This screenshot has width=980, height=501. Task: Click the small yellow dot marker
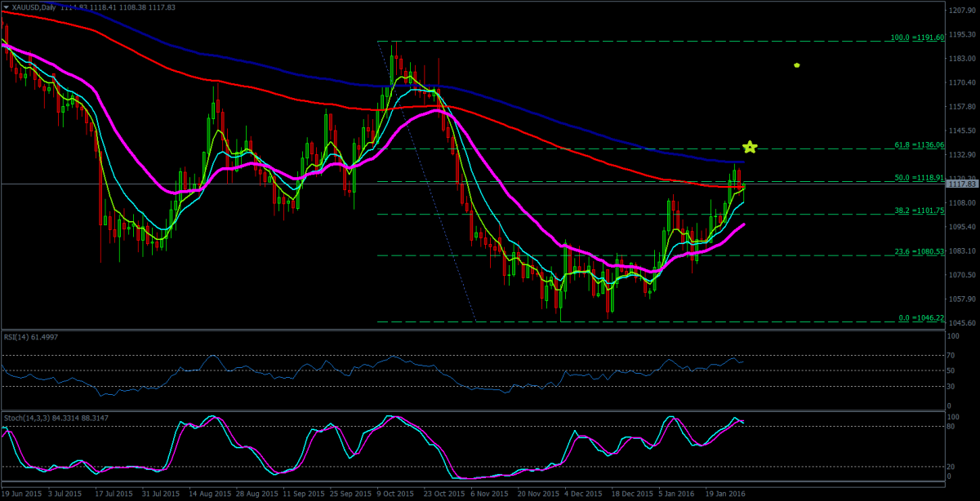coord(796,65)
